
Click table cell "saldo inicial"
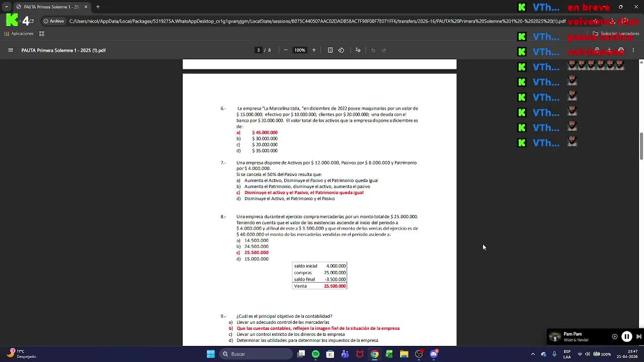pos(305,266)
